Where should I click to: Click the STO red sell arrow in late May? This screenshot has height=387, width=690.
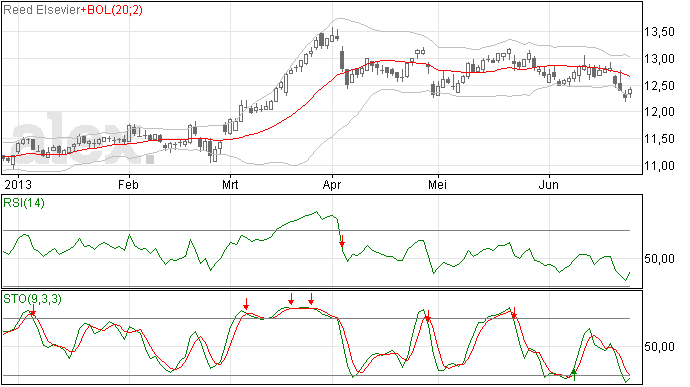click(514, 313)
